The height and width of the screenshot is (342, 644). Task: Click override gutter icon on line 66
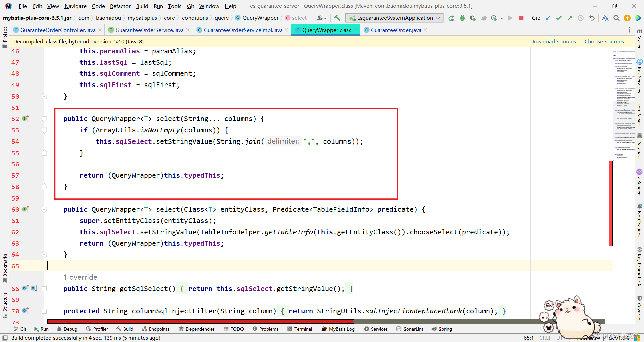tap(25, 288)
